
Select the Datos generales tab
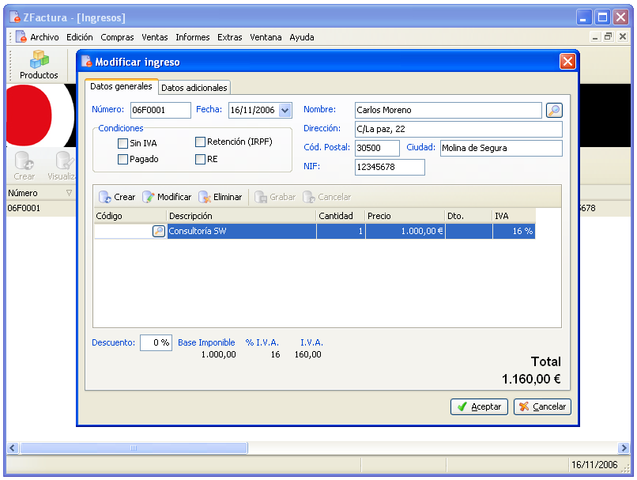tap(121, 86)
